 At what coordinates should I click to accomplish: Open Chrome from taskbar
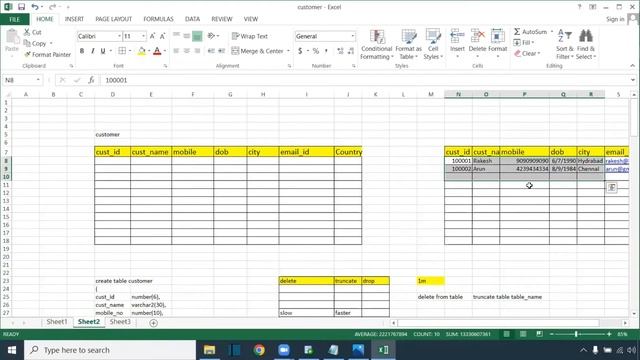259,350
